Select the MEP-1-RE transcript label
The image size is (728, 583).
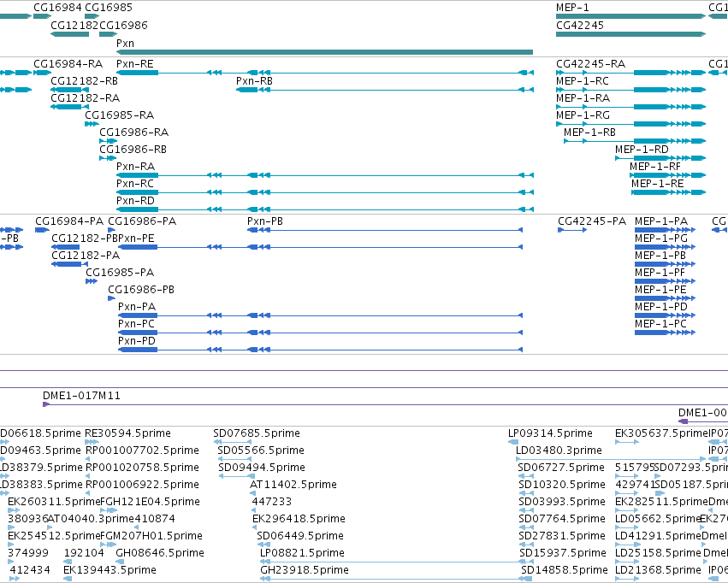click(658, 184)
